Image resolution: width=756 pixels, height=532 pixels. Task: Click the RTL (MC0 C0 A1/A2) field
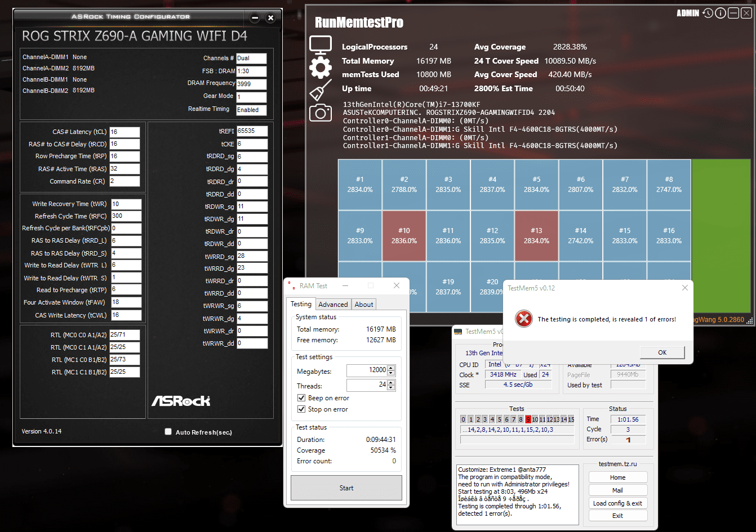(124, 335)
